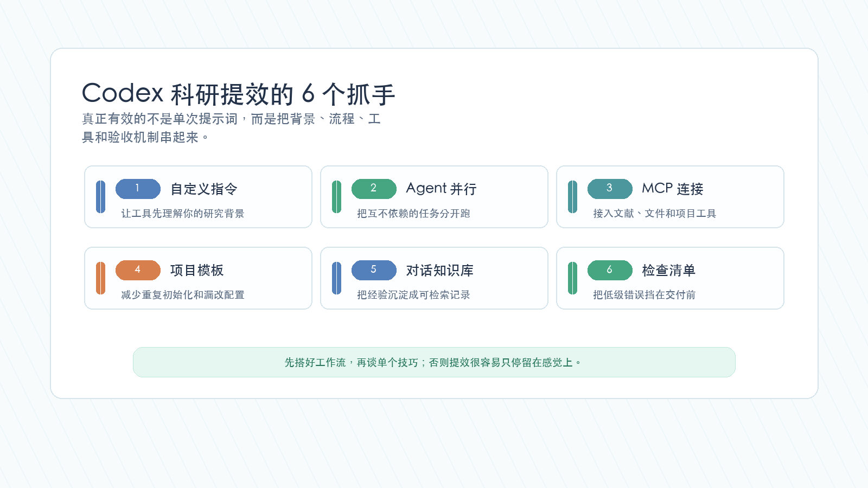The width and height of the screenshot is (868, 488).
Task: Select the 项目模板 card title
Action: pos(197,270)
